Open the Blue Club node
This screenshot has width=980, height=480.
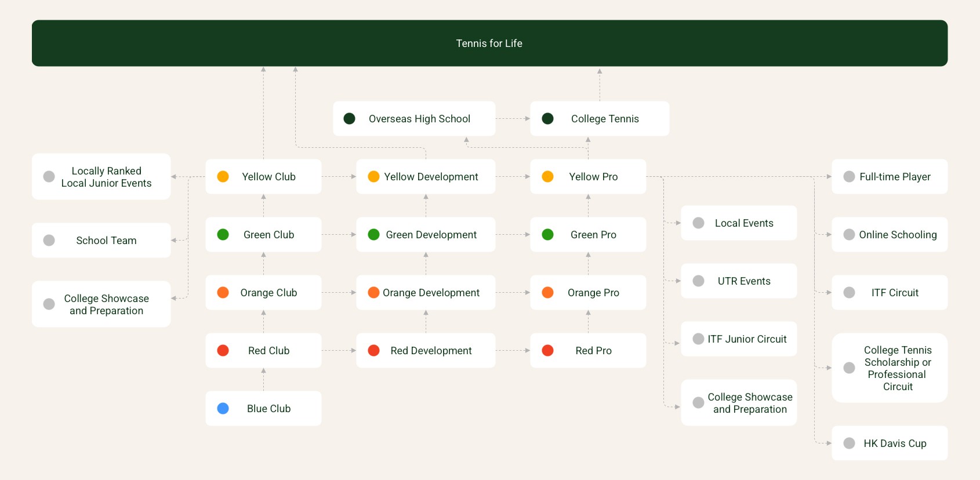coord(263,408)
